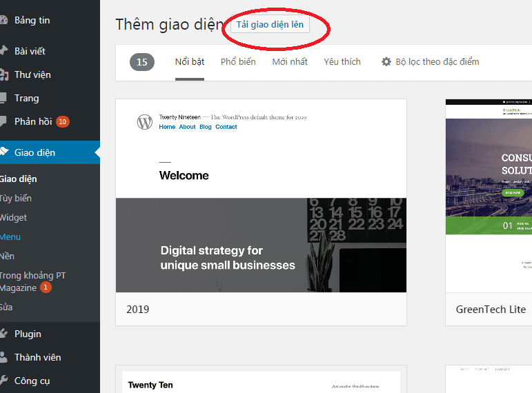Open Twenty Nineteen theme screenshot

(262, 196)
